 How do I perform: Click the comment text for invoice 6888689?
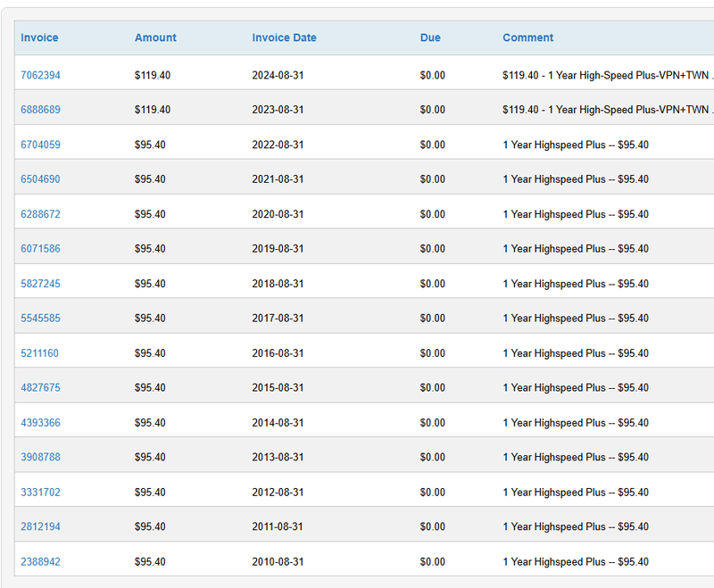(608, 110)
